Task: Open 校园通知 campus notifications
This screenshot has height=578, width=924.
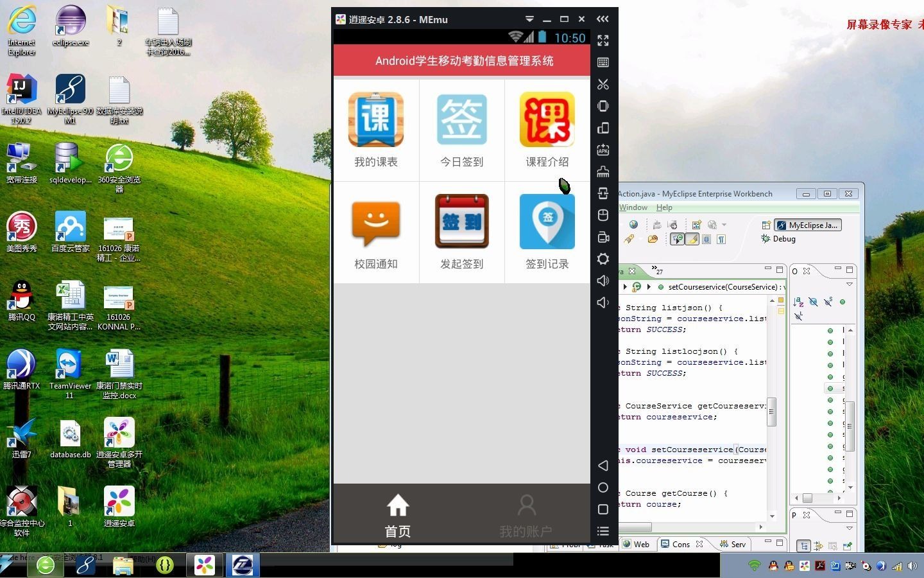Action: 376,232
